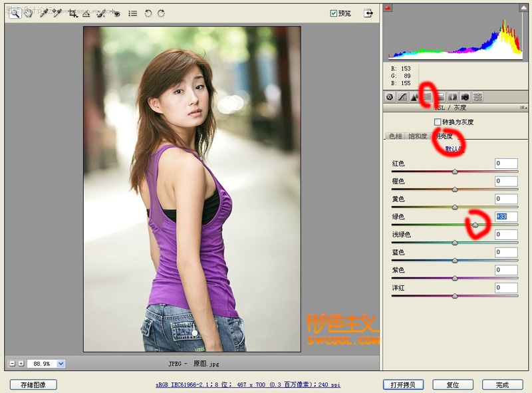Click the 黄色 slider handle
532x393 pixels.
(x=455, y=207)
